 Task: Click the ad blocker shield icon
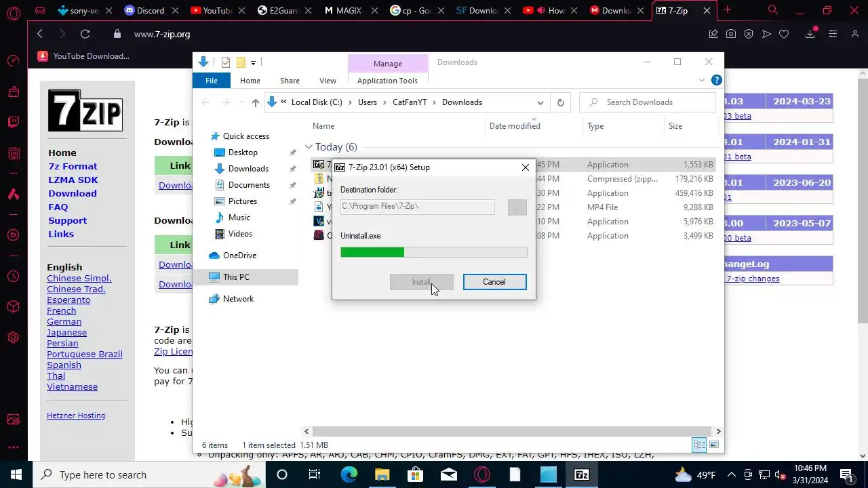[749, 34]
